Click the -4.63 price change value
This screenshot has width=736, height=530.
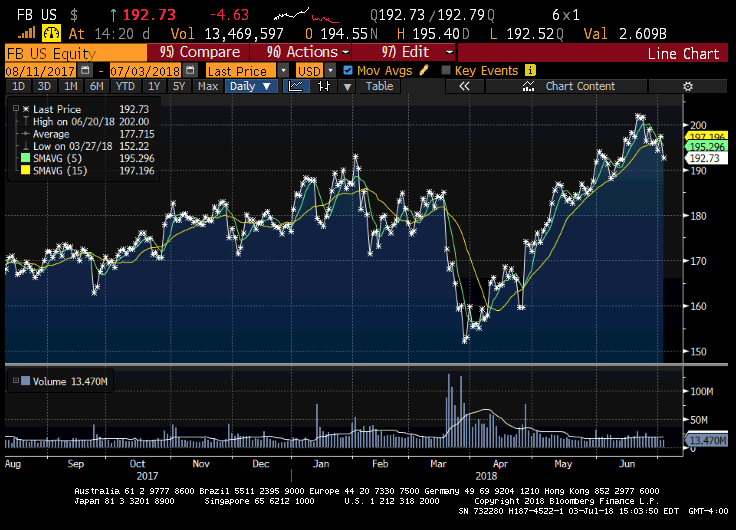click(x=229, y=15)
